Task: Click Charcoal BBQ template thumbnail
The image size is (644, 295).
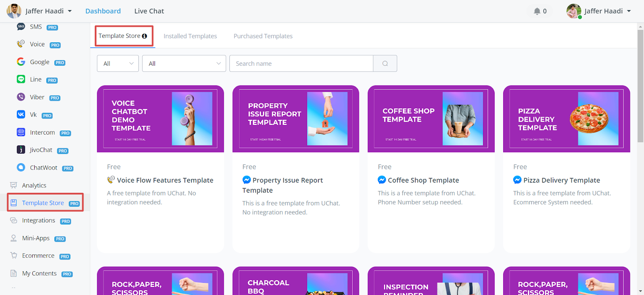Action: (296, 281)
